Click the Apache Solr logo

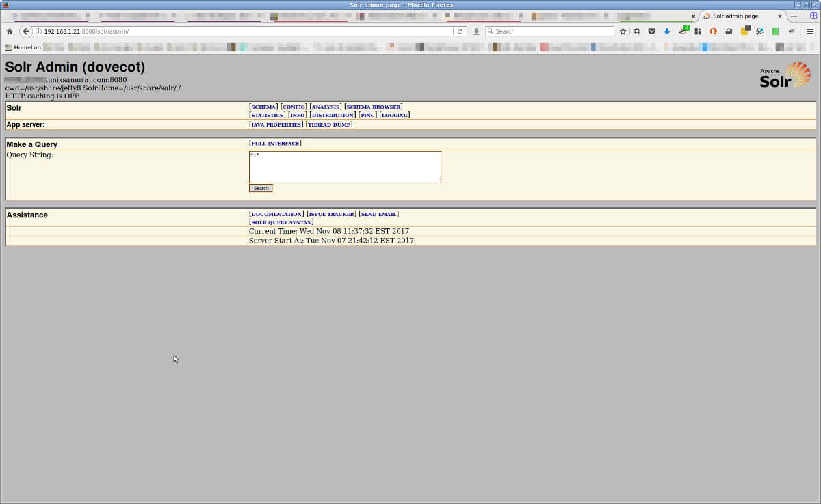(785, 75)
